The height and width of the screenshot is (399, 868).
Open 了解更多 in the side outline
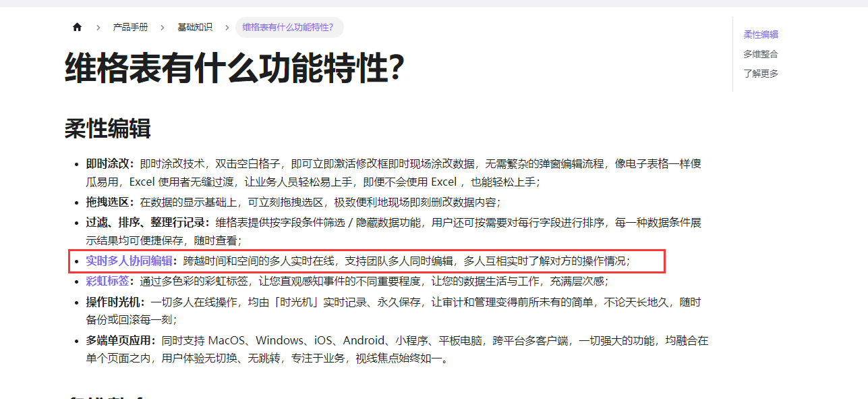[x=761, y=74]
